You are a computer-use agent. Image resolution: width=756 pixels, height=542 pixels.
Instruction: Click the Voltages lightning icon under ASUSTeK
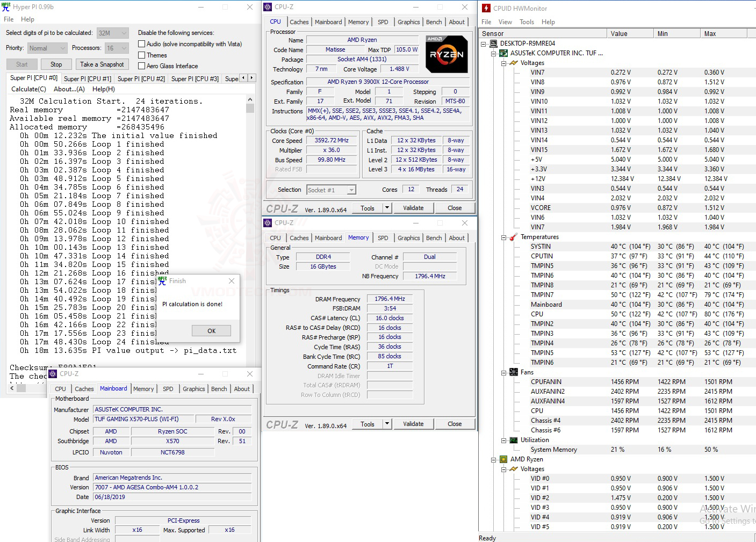pyautogui.click(x=514, y=63)
